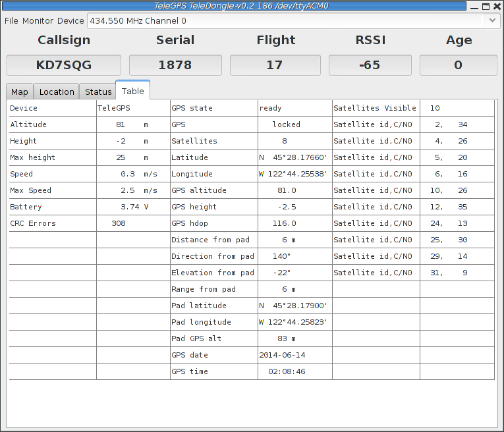
Task: Minimize the TeleGPS window
Action: (474, 6)
